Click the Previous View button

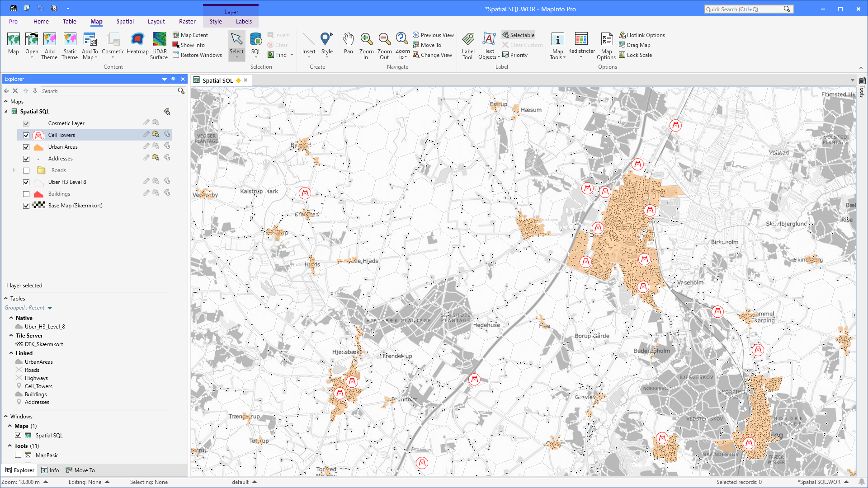point(433,35)
